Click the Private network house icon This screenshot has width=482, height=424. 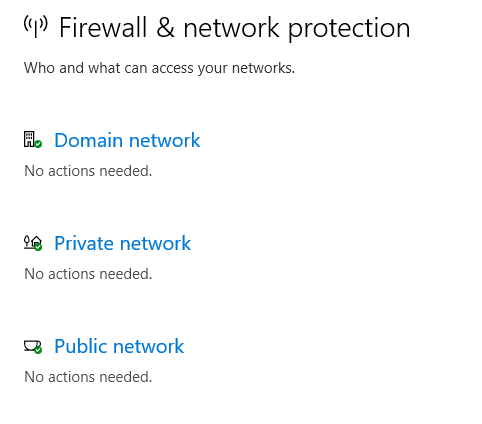[33, 243]
